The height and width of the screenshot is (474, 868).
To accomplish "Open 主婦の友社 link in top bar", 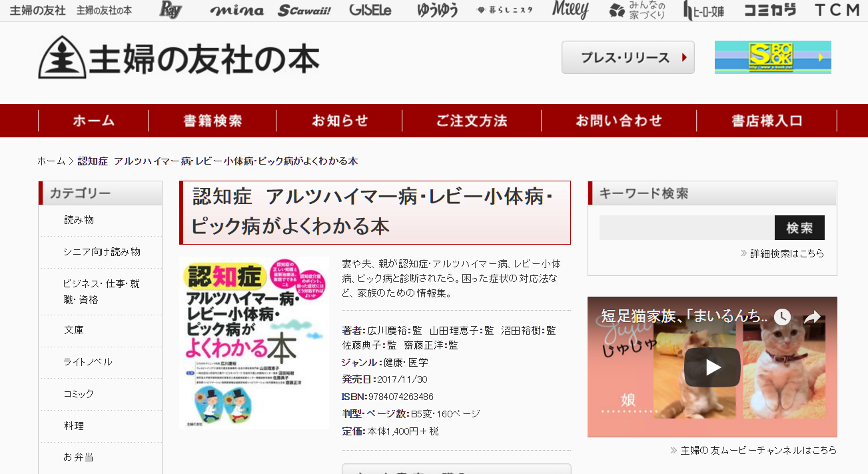I will pos(38,10).
